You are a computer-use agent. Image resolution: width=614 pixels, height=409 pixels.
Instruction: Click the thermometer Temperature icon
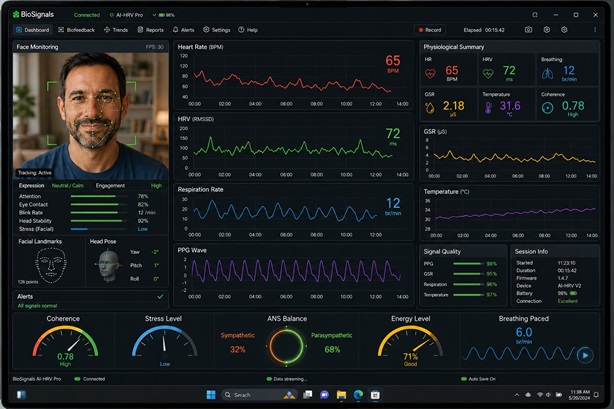point(488,108)
